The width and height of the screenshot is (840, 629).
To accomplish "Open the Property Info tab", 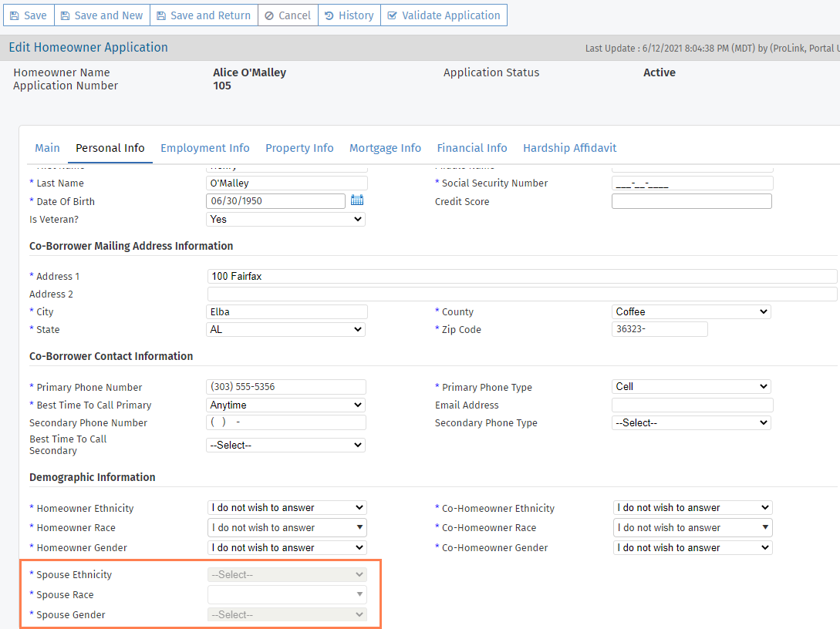I will 299,148.
